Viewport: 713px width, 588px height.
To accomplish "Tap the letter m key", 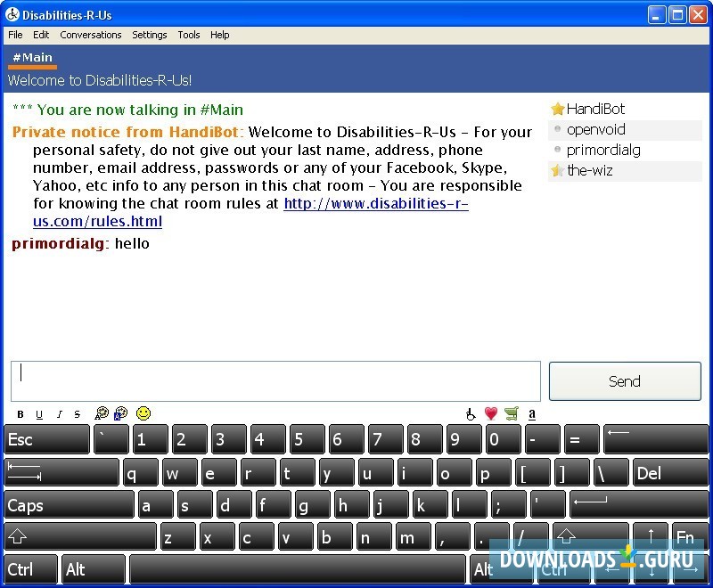I will [414, 536].
